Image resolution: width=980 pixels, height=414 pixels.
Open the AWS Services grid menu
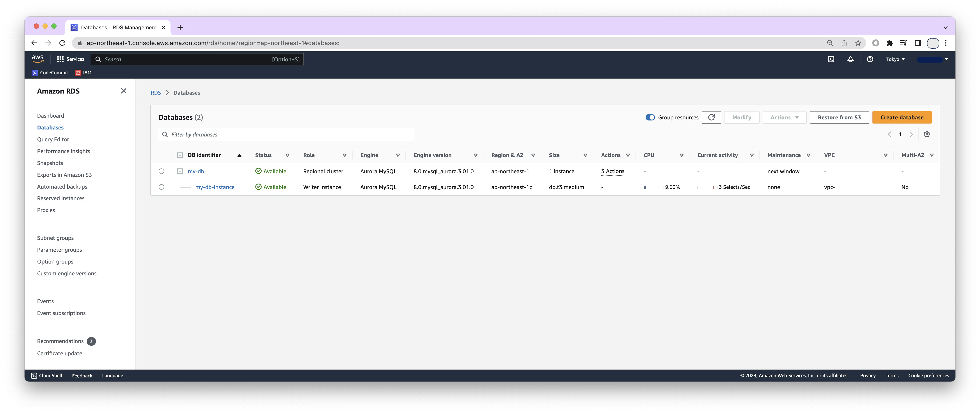(x=70, y=59)
